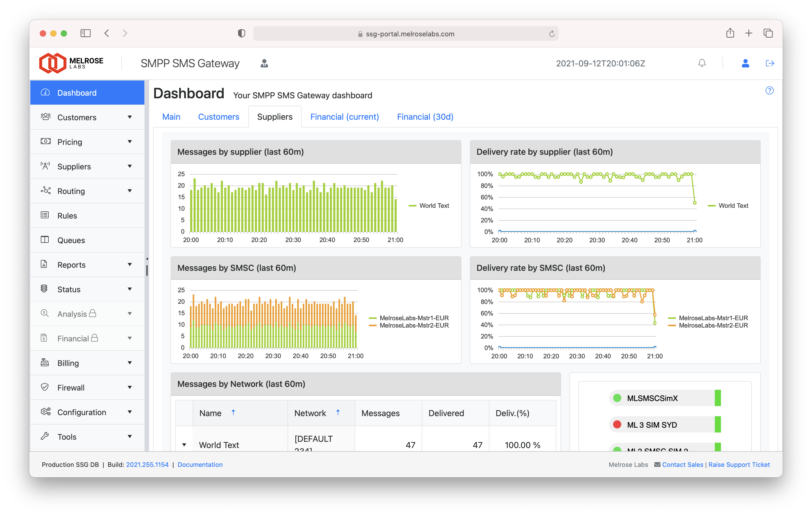
Task: Open Rules in the sidebar
Action: click(x=67, y=215)
